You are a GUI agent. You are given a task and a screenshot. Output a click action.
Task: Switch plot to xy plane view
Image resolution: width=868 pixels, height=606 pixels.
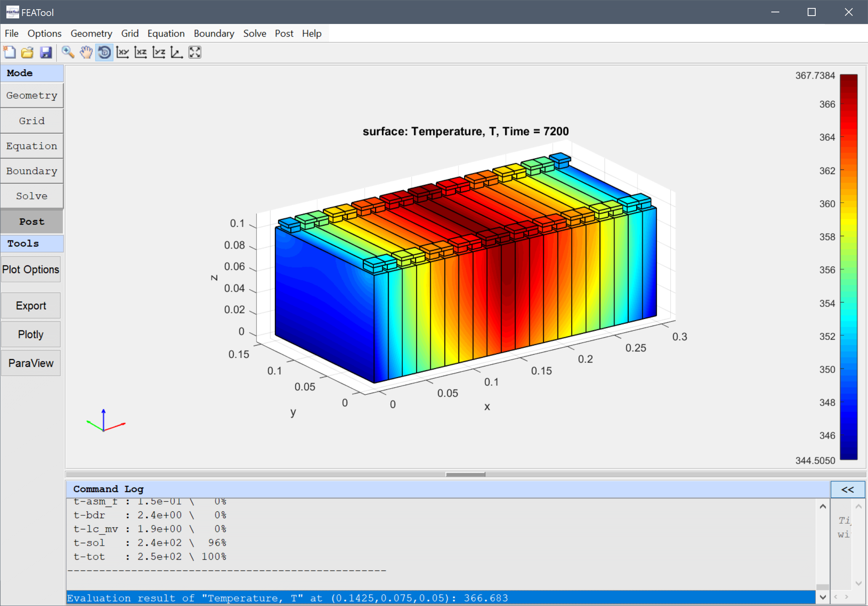(x=122, y=52)
